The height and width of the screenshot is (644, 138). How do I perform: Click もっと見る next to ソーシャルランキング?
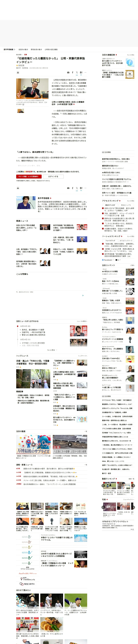click(x=131, y=236)
